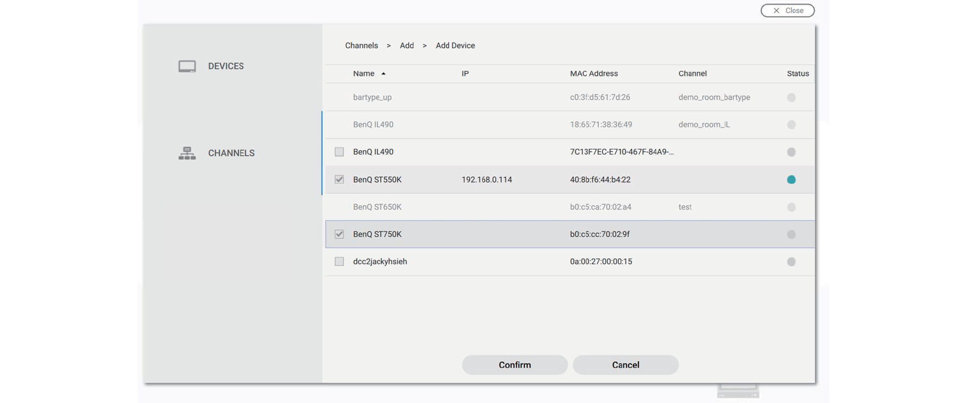Click the Name column sort arrow
The height and width of the screenshot is (403, 980).
click(383, 74)
